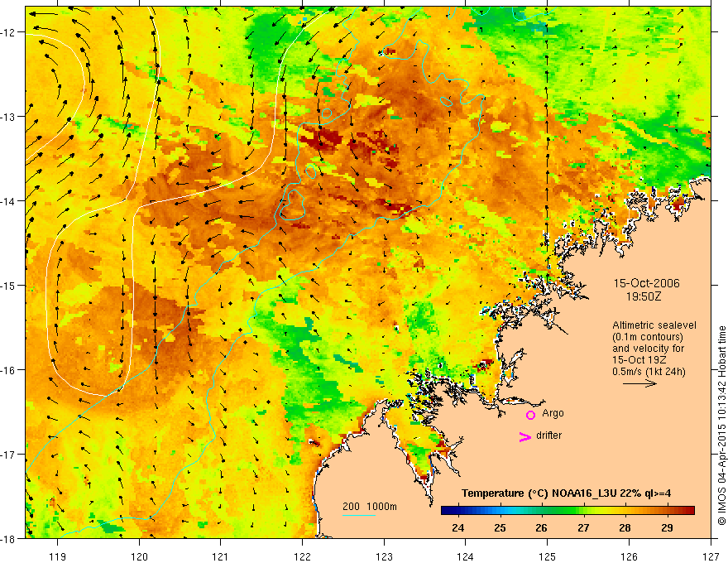Click the longitude axis label '123'
Screen dimensions: 728x563
pos(384,556)
